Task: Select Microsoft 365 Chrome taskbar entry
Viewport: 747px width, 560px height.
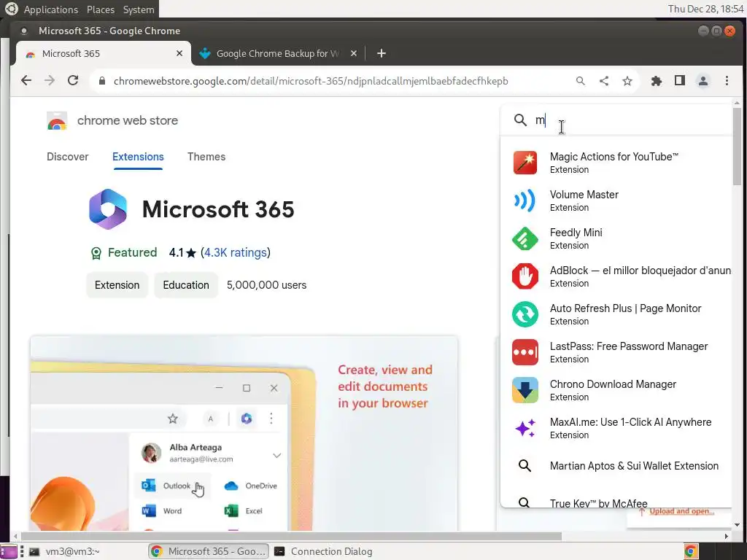Action: [209, 551]
